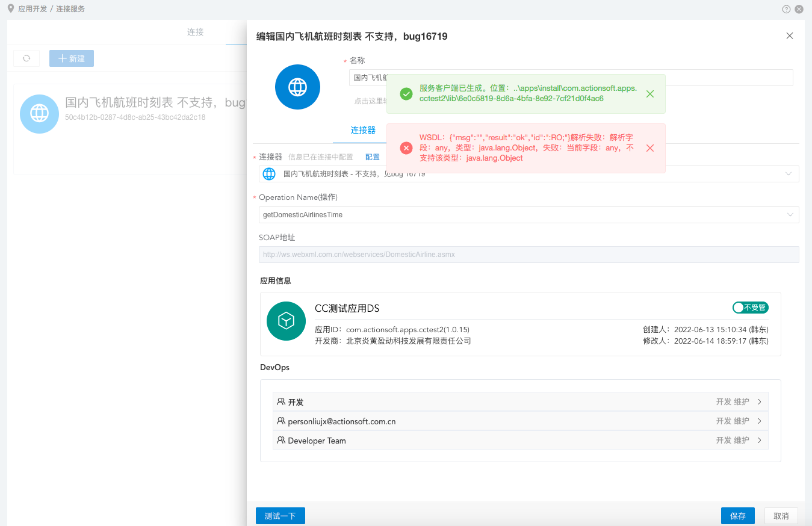The height and width of the screenshot is (526, 812).
Task: Click the location pin icon in breadcrumb
Action: pyautogui.click(x=10, y=8)
